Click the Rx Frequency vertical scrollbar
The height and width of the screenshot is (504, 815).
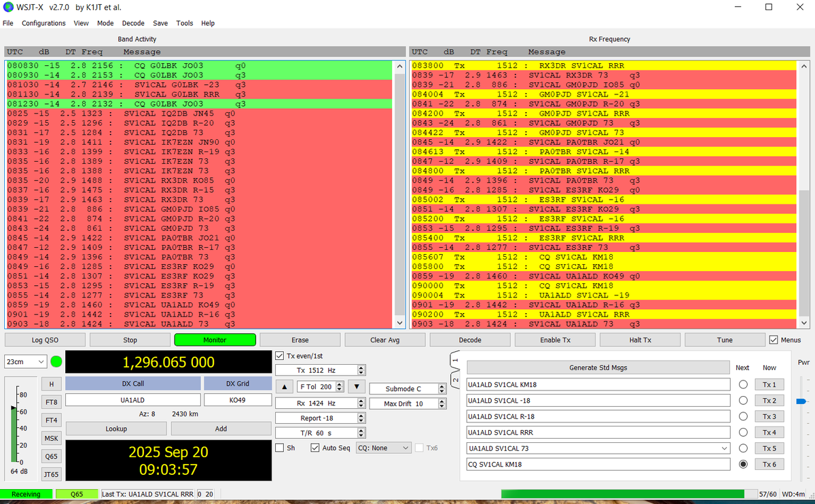(x=805, y=194)
